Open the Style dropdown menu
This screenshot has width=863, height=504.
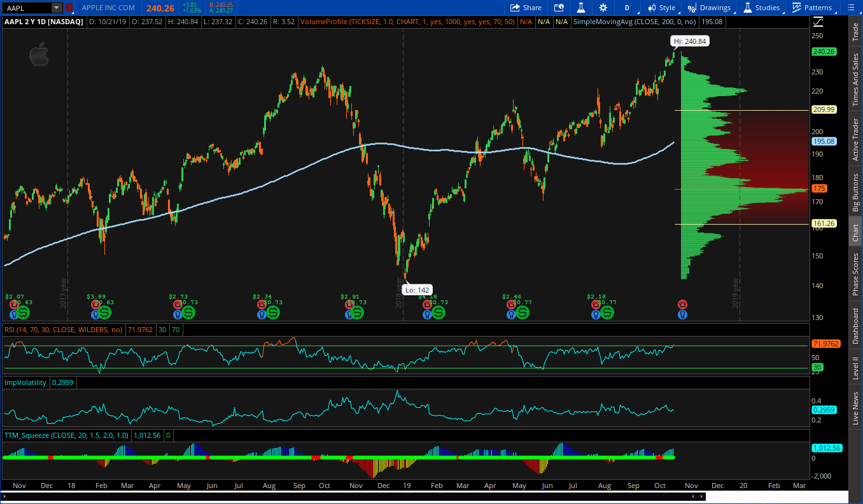(662, 8)
